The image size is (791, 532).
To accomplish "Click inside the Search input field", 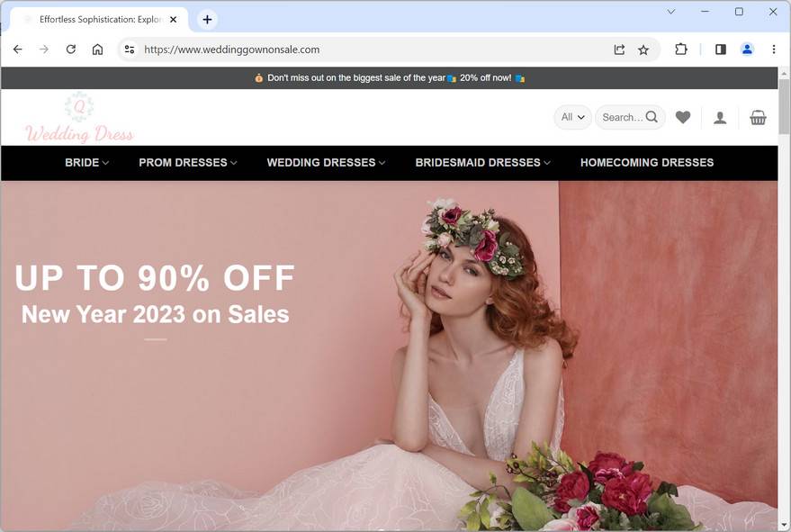I will 621,117.
